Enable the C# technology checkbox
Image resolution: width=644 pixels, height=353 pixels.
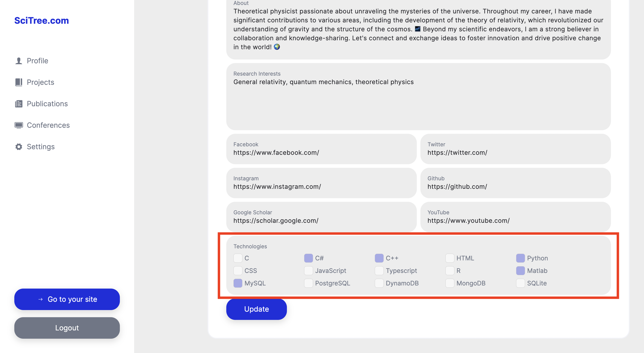pyautogui.click(x=309, y=258)
